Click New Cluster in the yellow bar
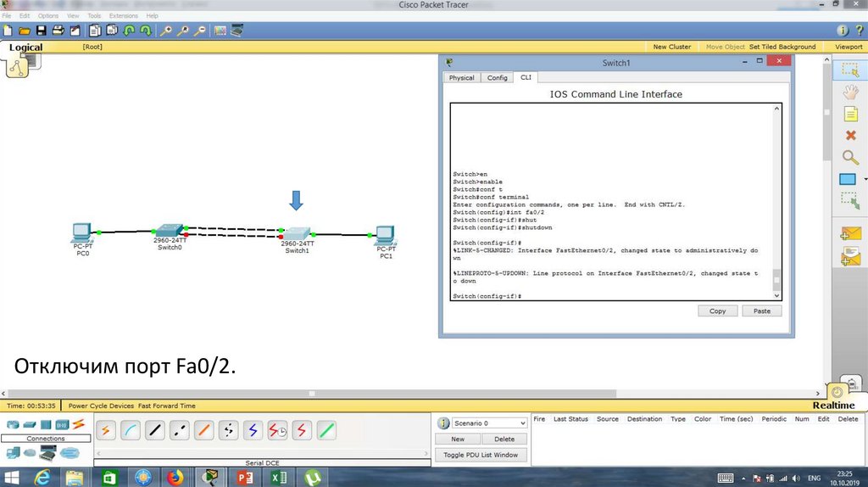The height and width of the screenshot is (487, 868). pyautogui.click(x=672, y=48)
